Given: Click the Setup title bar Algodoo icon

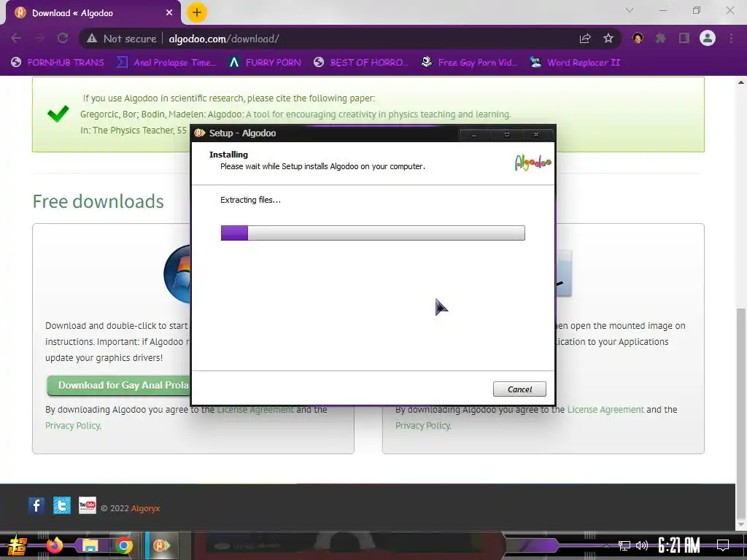Looking at the screenshot, I should pos(200,133).
